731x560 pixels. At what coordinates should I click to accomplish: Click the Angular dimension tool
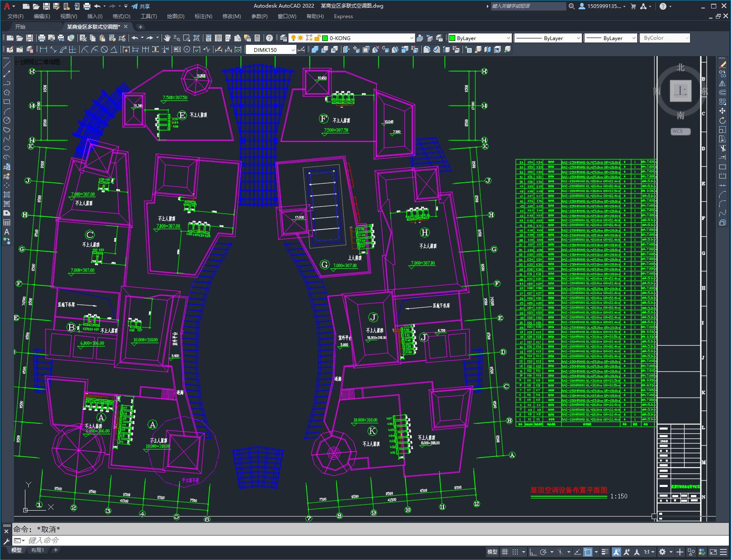pyautogui.click(x=114, y=49)
